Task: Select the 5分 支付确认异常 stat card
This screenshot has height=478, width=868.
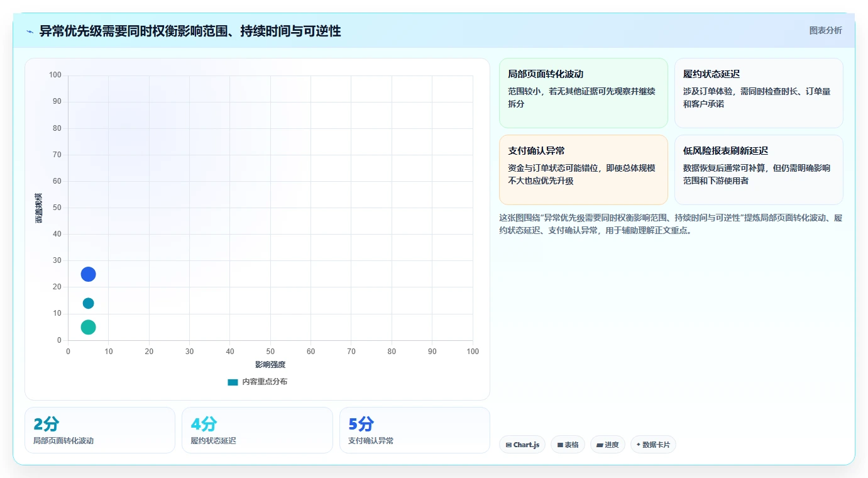Action: [x=415, y=430]
